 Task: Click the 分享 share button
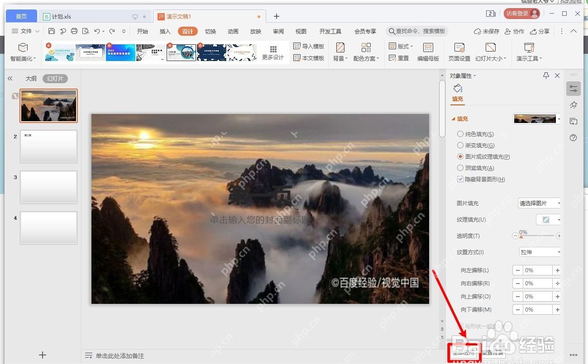[540, 31]
